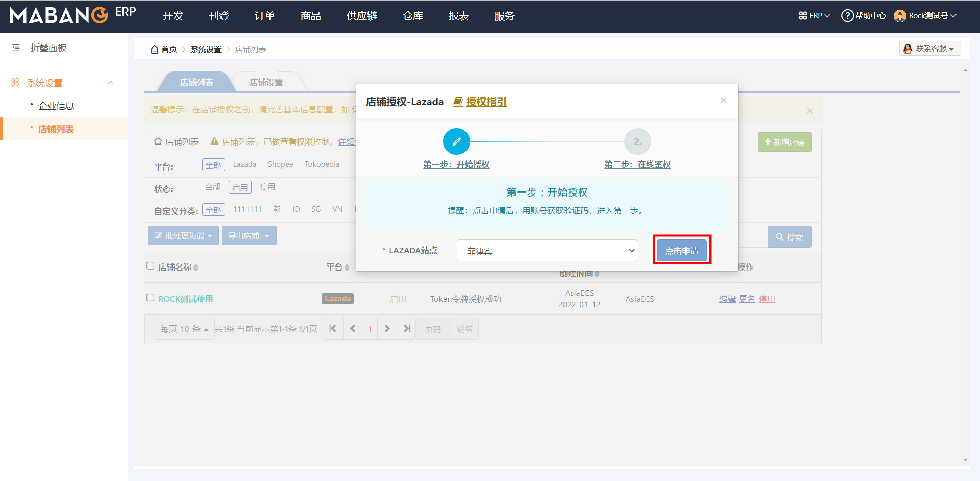Open the 每页 10 条 page size dropdown
The width and height of the screenshot is (980, 481).
(184, 329)
